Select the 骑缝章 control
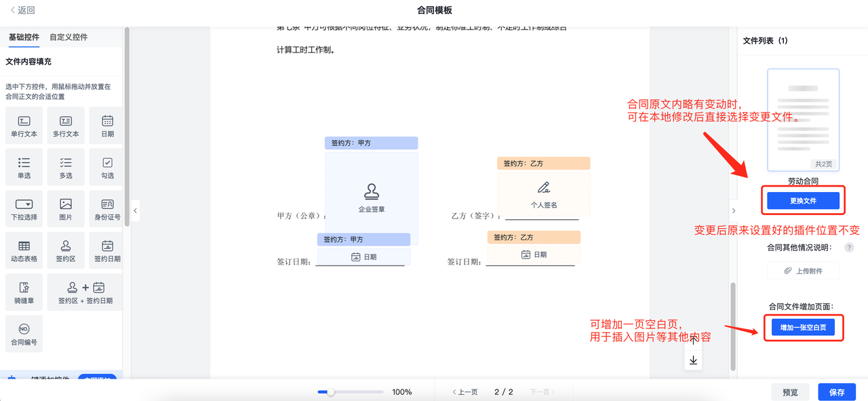868x401 pixels. pos(24,292)
